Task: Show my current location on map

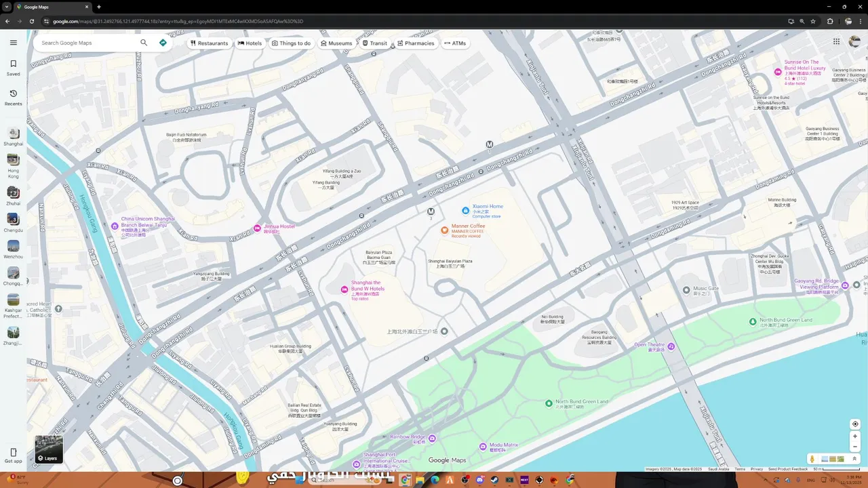Action: (855, 424)
